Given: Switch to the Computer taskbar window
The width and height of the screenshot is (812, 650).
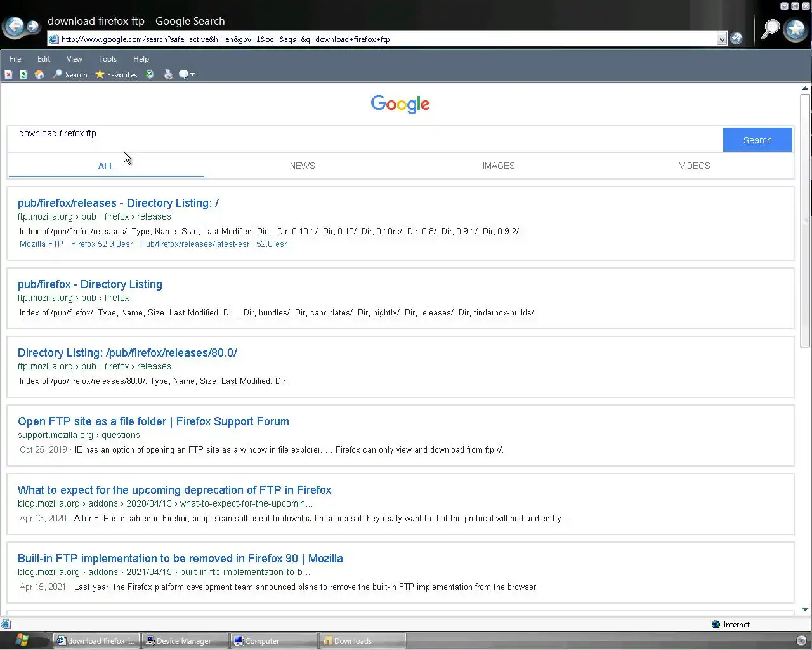Looking at the screenshot, I should tap(273, 640).
